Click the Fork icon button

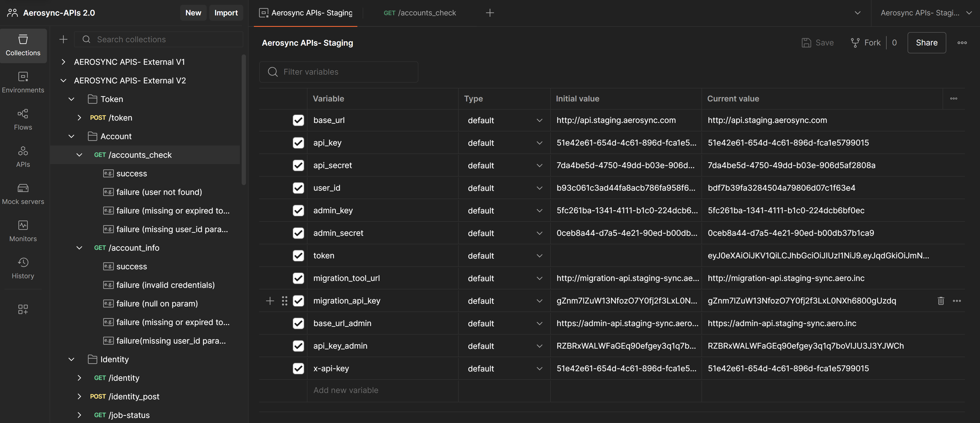855,43
